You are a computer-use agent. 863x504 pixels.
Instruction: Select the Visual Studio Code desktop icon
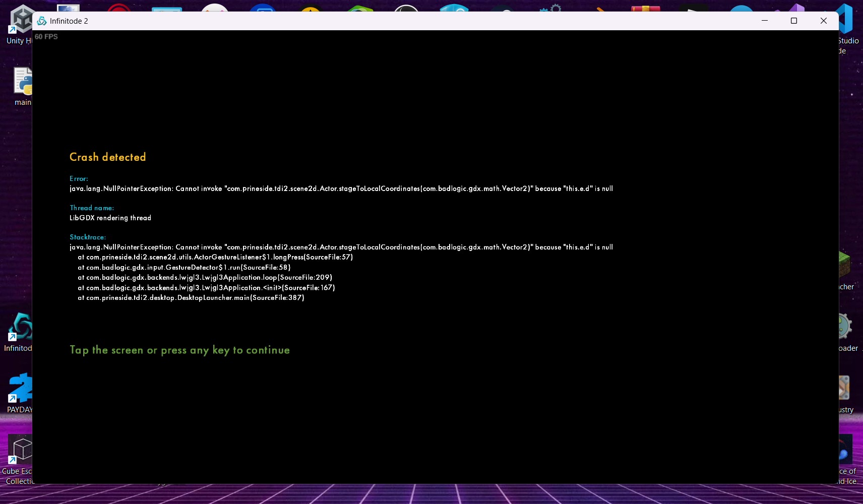click(x=846, y=20)
